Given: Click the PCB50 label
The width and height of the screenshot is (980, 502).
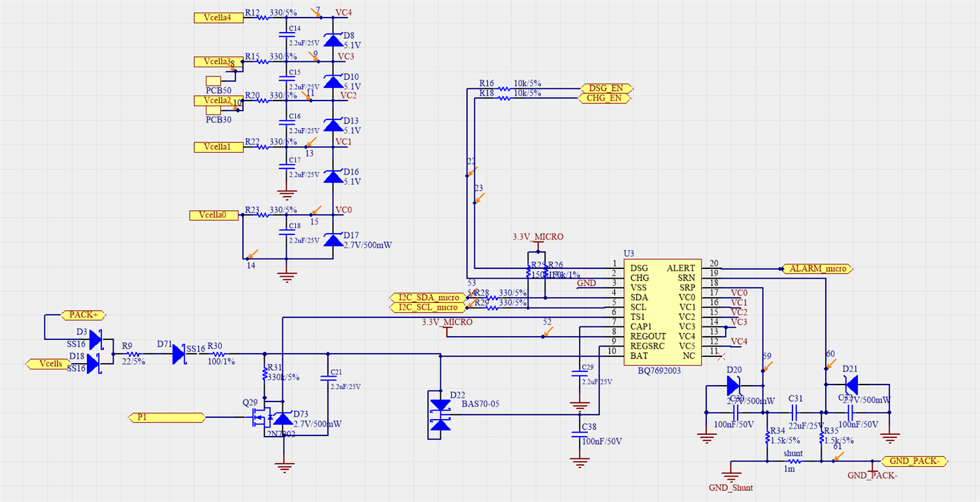Looking at the screenshot, I should tap(218, 90).
